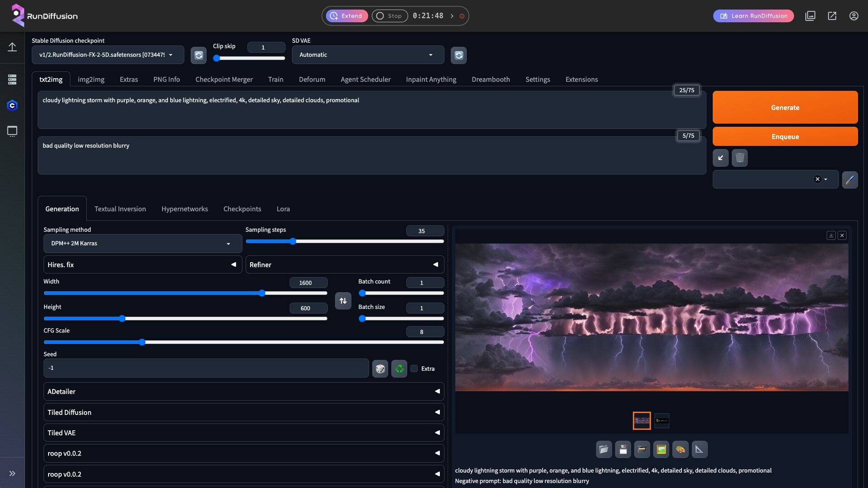Viewport: 868px width, 488px height.
Task: Open the styles dropdown arrow
Action: [x=826, y=179]
